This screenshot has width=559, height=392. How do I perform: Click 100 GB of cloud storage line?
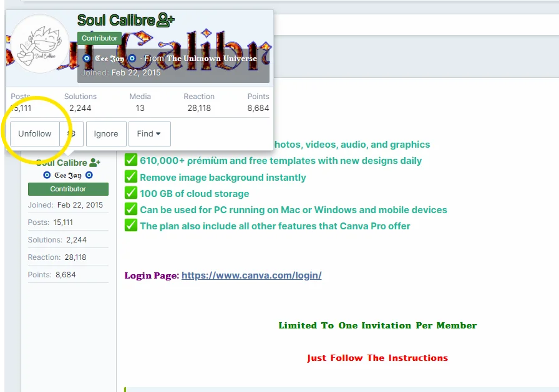(x=194, y=194)
